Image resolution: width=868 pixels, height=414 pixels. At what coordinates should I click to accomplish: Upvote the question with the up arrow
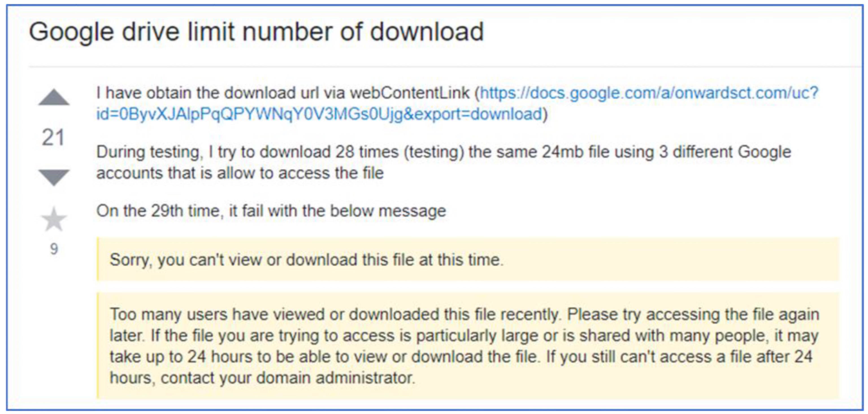coord(54,97)
